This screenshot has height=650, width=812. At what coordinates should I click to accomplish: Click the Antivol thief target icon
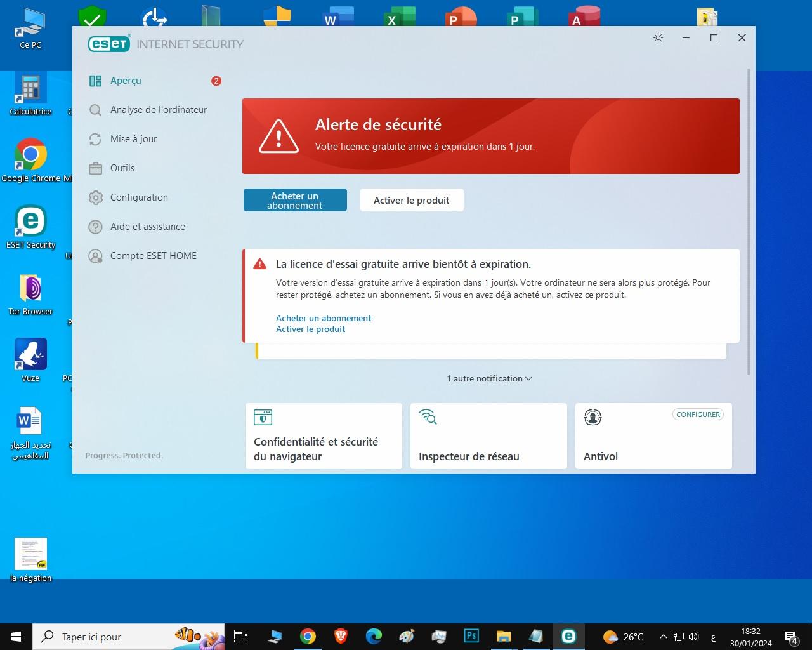[593, 417]
